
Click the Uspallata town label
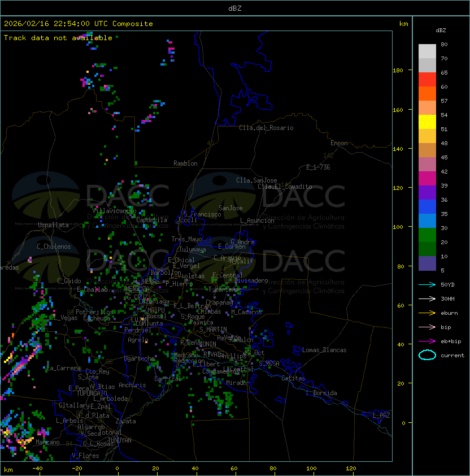53,225
